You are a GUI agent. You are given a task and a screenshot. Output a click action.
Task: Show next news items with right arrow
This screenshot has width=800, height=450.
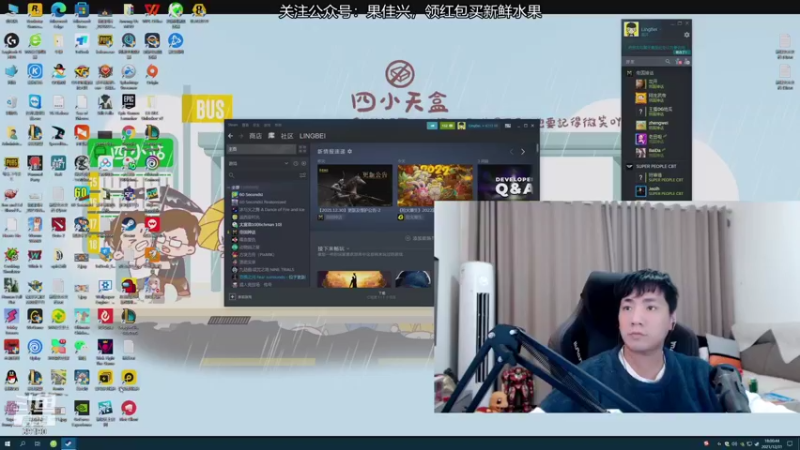522,152
